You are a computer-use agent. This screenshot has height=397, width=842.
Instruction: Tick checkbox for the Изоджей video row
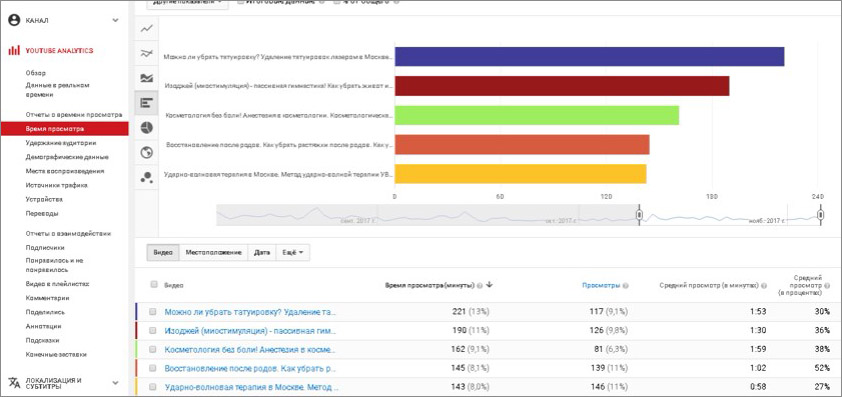tap(153, 330)
